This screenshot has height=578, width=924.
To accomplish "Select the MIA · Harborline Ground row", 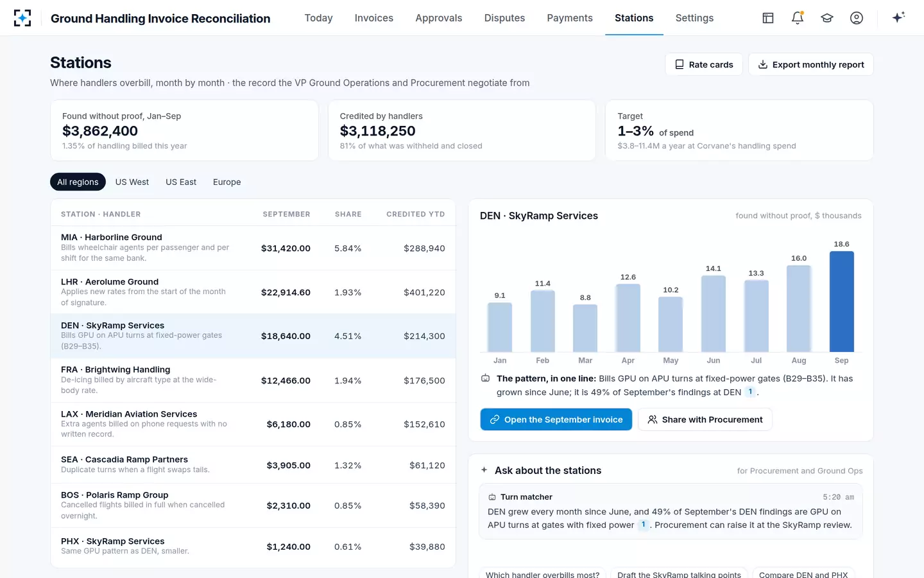I will click(x=253, y=248).
